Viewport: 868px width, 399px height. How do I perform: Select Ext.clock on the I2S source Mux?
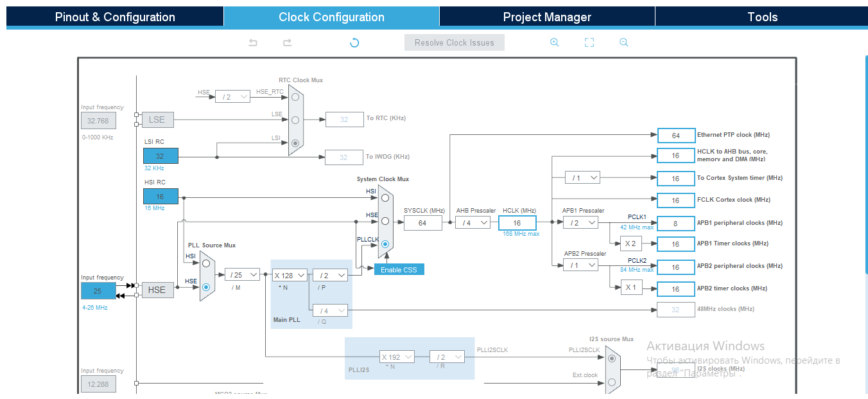[x=611, y=382]
